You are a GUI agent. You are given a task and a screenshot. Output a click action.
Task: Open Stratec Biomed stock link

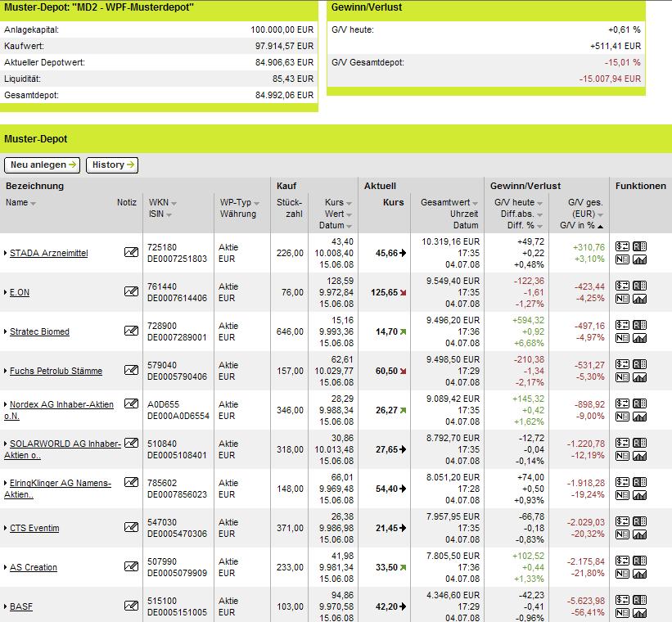pos(39,331)
